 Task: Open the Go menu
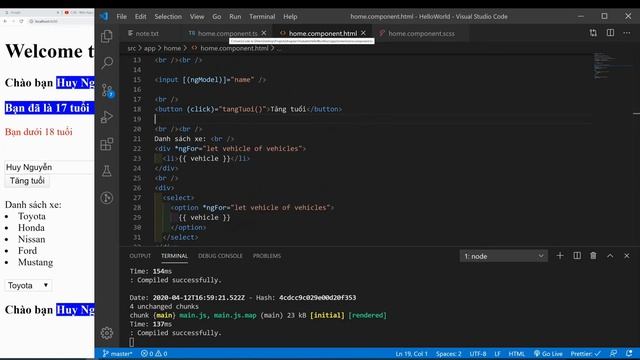click(x=216, y=16)
